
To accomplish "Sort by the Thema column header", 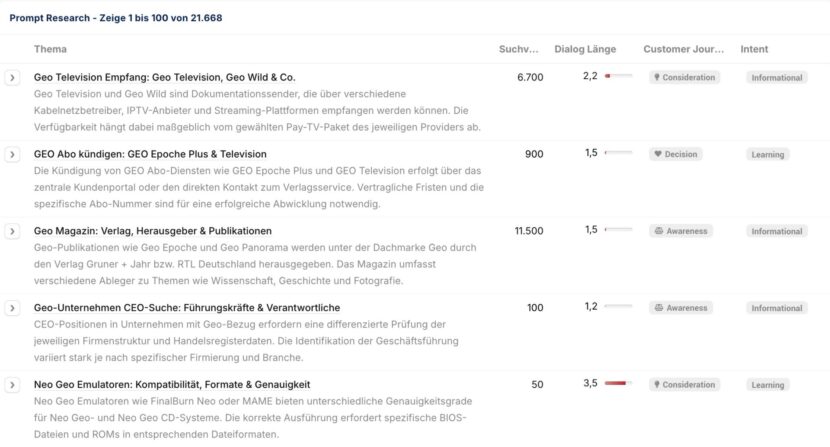I will (x=50, y=49).
